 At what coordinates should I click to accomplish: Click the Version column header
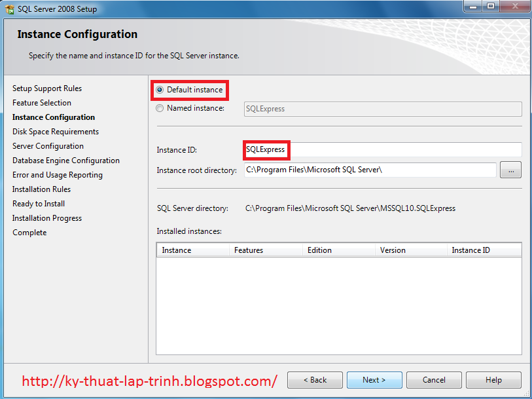click(411, 250)
